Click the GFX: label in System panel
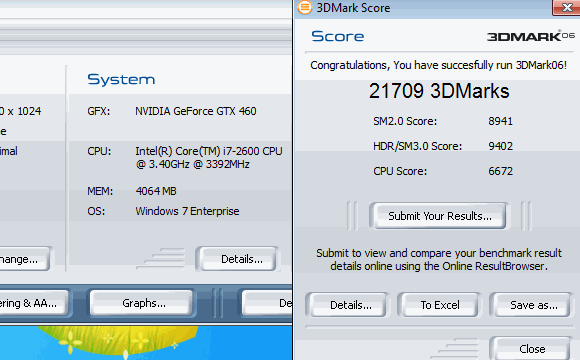Image resolution: width=580 pixels, height=360 pixels. [x=98, y=111]
